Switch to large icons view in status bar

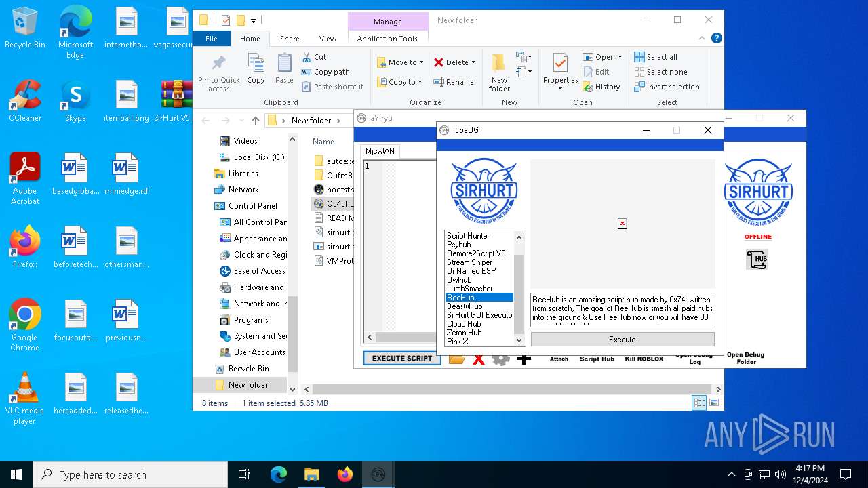[713, 403]
